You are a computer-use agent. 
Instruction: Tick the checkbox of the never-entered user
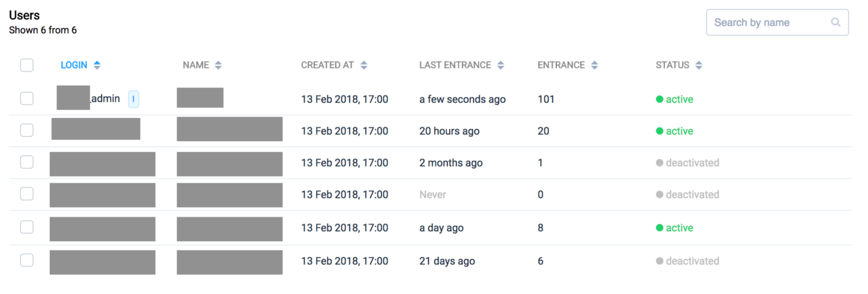(x=27, y=194)
